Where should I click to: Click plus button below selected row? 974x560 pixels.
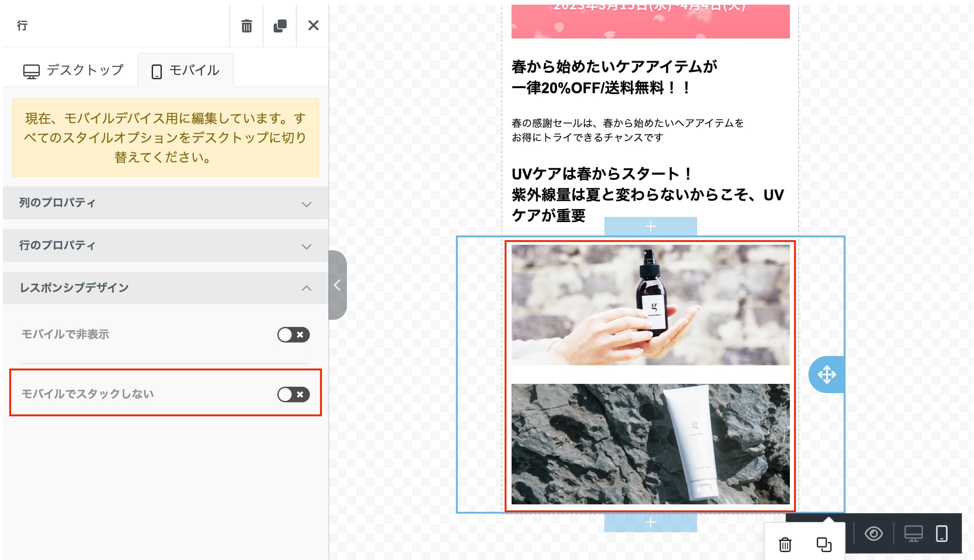point(650,522)
